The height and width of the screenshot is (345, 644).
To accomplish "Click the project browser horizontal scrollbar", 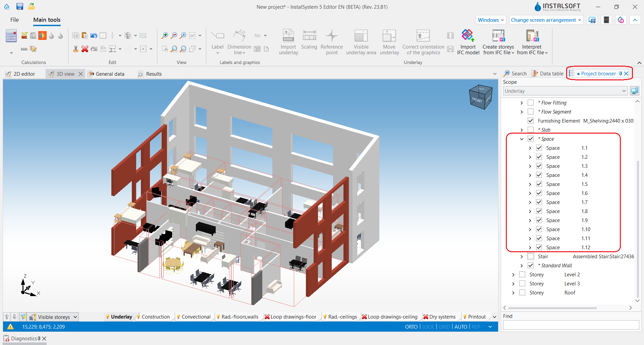I will (552, 308).
